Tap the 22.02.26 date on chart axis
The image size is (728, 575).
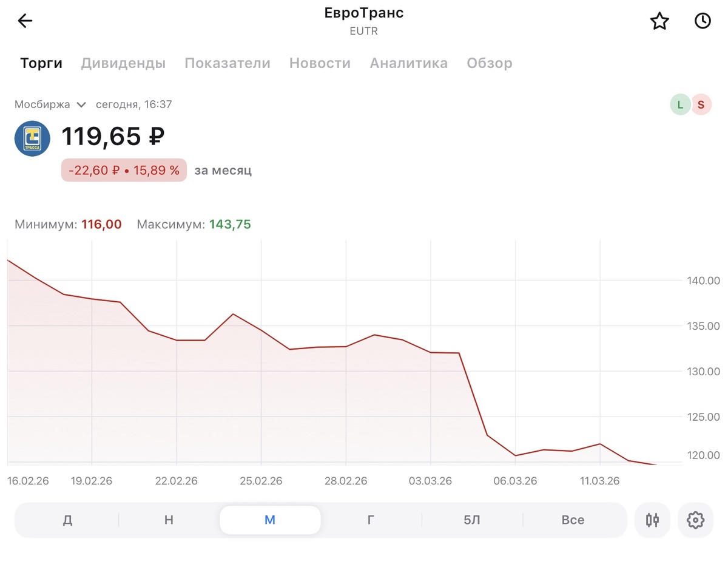177,481
